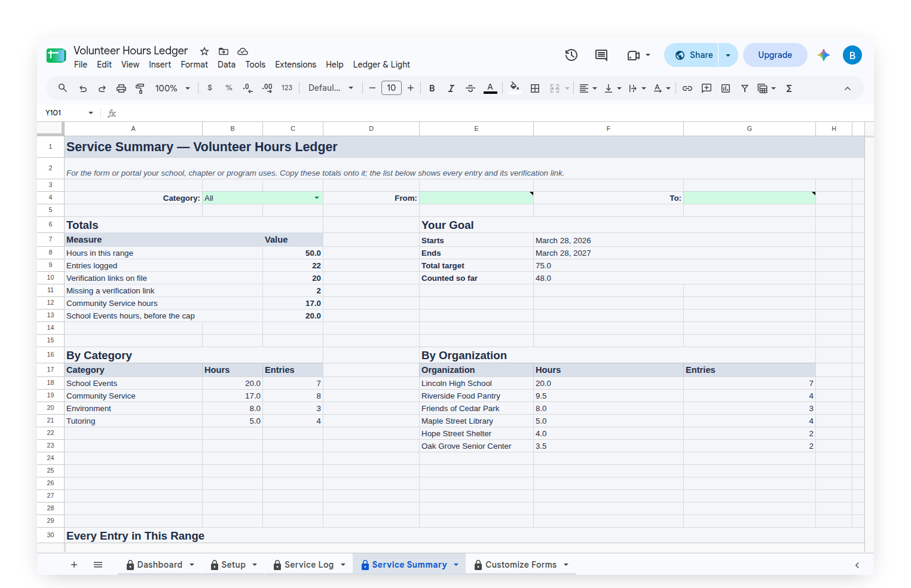The width and height of the screenshot is (911, 588).
Task: Open the Ledger & Light menu
Action: pos(381,65)
